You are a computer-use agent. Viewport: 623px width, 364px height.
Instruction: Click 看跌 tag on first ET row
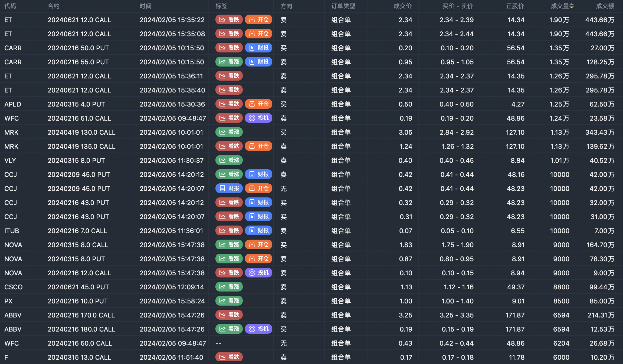(229, 19)
